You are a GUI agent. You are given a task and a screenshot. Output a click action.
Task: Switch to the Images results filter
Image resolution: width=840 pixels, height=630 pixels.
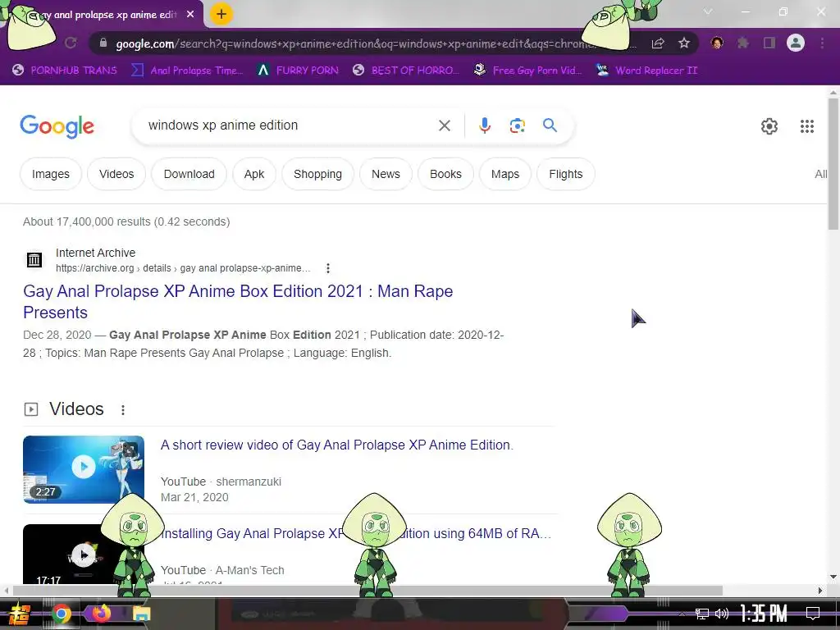coord(50,174)
